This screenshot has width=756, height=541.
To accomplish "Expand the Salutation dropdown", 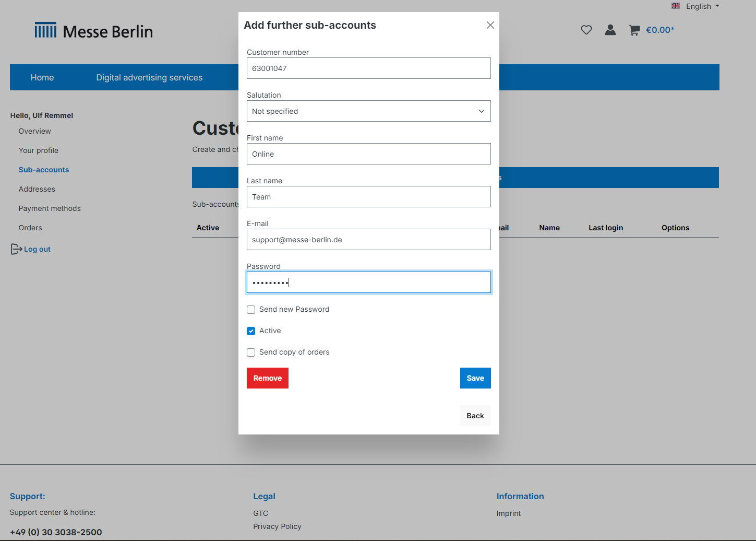I will point(368,111).
